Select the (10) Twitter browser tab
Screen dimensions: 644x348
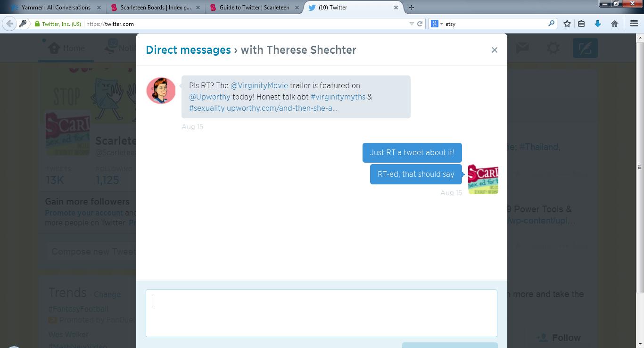[354, 8]
